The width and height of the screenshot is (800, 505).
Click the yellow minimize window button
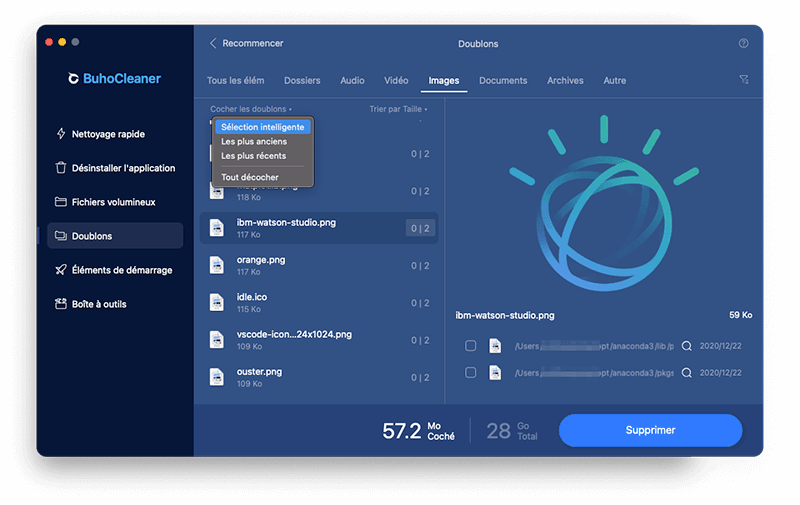pyautogui.click(x=62, y=42)
